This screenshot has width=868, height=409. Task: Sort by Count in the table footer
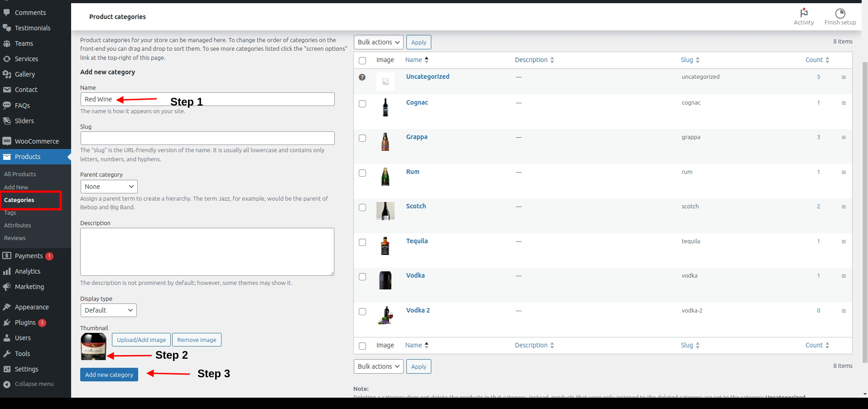tap(817, 345)
